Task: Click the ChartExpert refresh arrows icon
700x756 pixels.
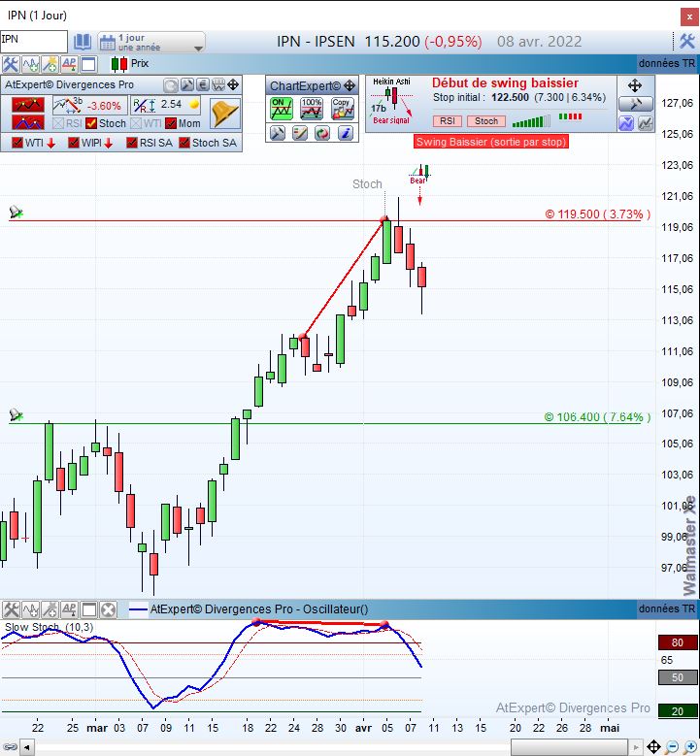Action: [322, 133]
